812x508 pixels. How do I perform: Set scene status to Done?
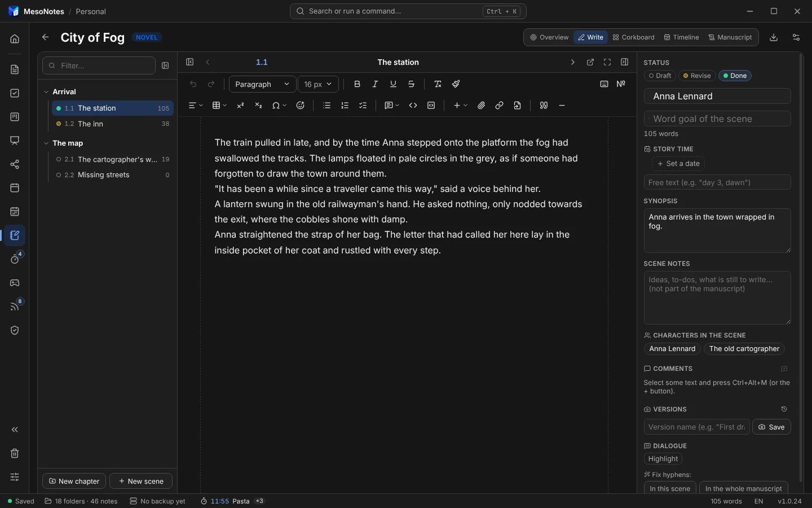(735, 76)
